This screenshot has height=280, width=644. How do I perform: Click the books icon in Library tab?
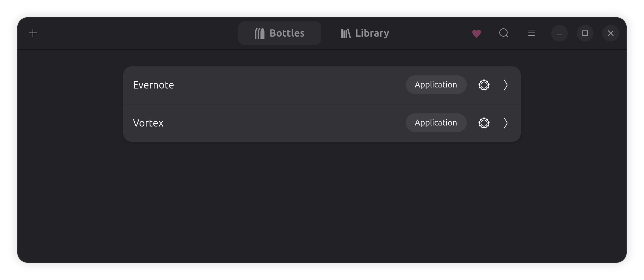pyautogui.click(x=346, y=33)
